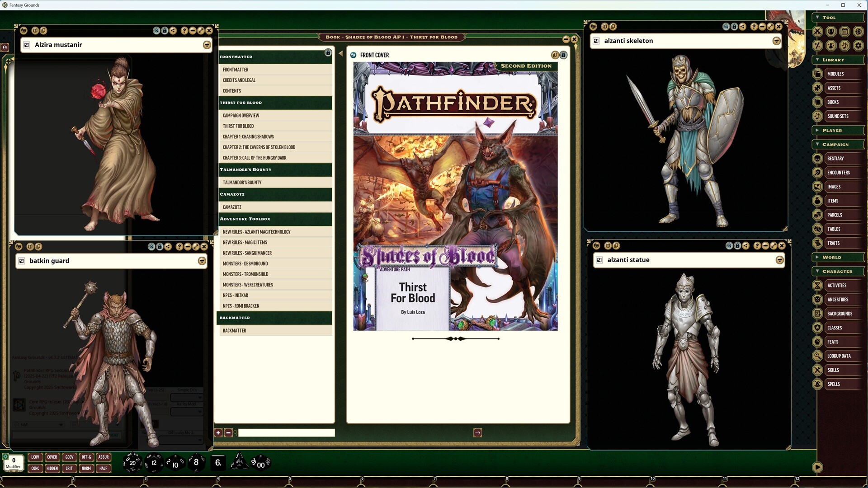
Task: Open the radial menu arrow on alzanti skeleton
Action: 776,41
